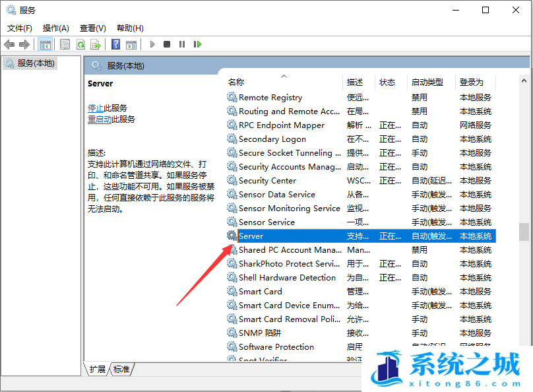Screen dimensions: 533x392
Task: Select the Security Accounts Manag... service
Action: pos(290,166)
